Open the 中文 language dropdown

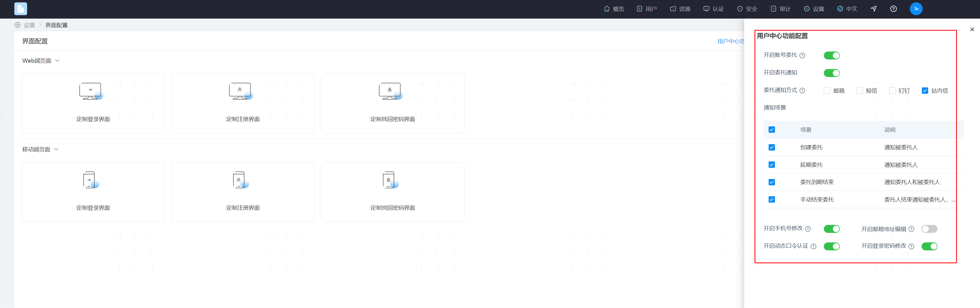[x=847, y=9]
